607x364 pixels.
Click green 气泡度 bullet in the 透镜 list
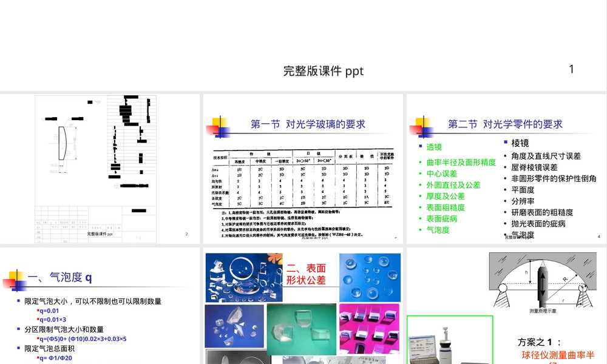coord(438,230)
